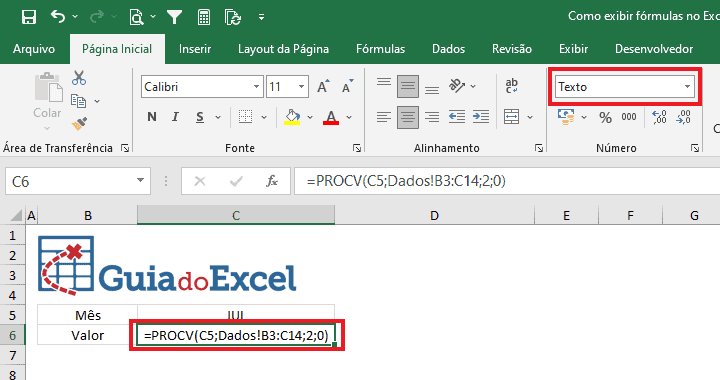720x380 pixels.
Task: Apply the yellow fill color bucket
Action: click(292, 117)
